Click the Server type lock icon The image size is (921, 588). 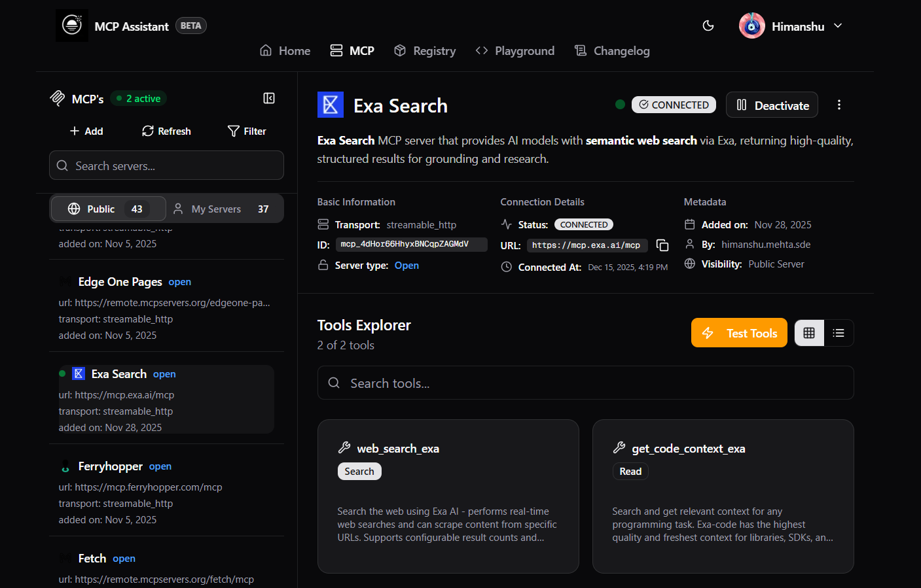click(x=323, y=265)
